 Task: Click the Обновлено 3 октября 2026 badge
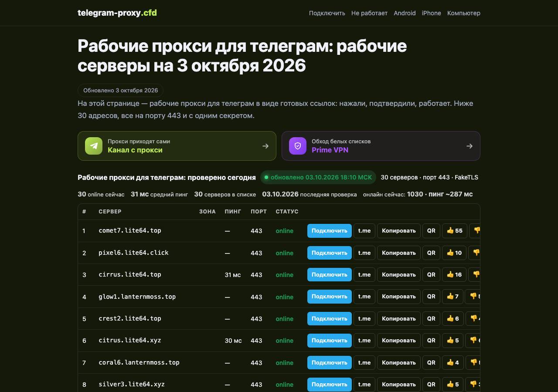coord(121,91)
